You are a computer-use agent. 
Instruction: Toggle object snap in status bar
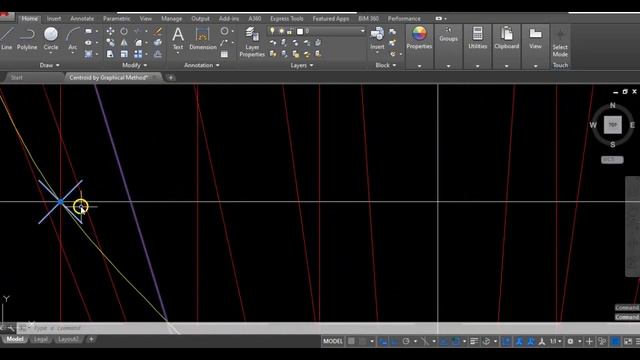[456, 341]
